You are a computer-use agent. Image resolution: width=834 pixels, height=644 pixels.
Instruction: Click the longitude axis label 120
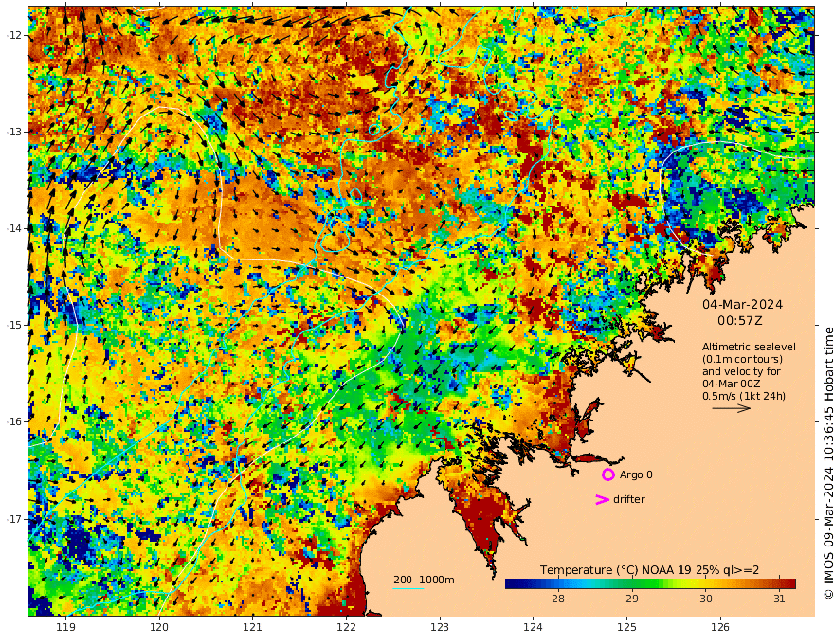pyautogui.click(x=159, y=628)
